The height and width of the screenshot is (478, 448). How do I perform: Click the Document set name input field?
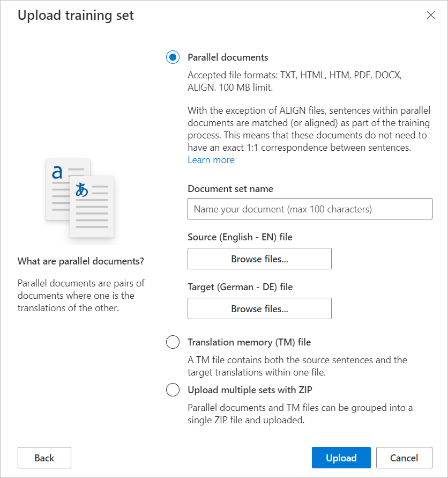[310, 209]
